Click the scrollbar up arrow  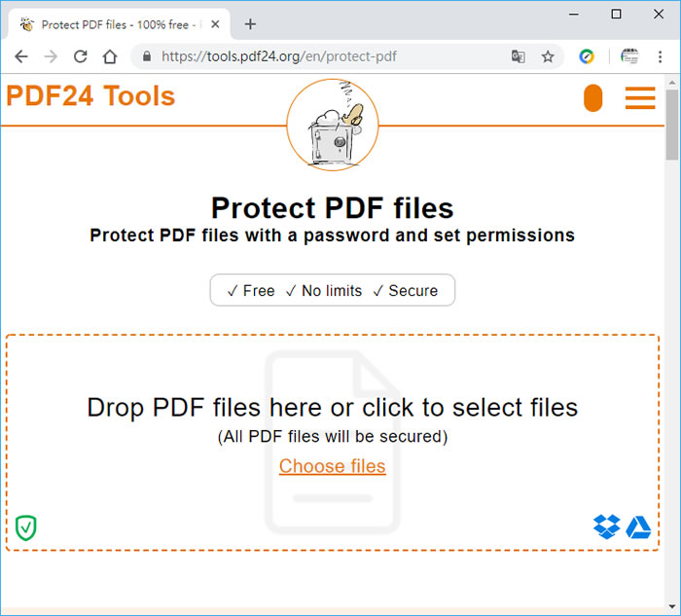point(672,82)
